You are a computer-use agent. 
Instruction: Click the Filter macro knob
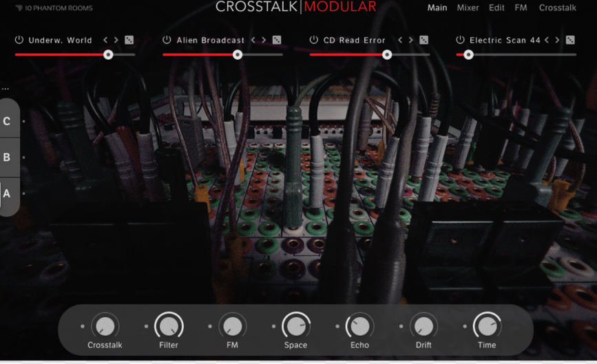click(x=169, y=326)
